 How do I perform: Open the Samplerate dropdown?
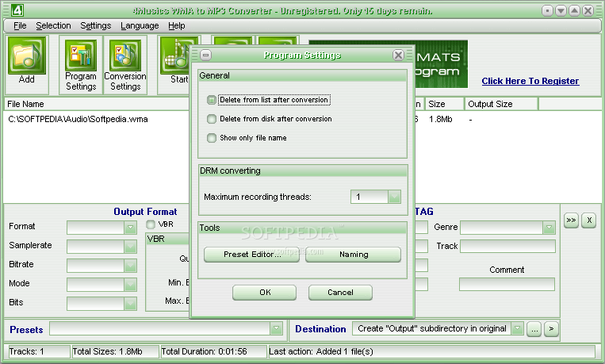[x=130, y=247]
